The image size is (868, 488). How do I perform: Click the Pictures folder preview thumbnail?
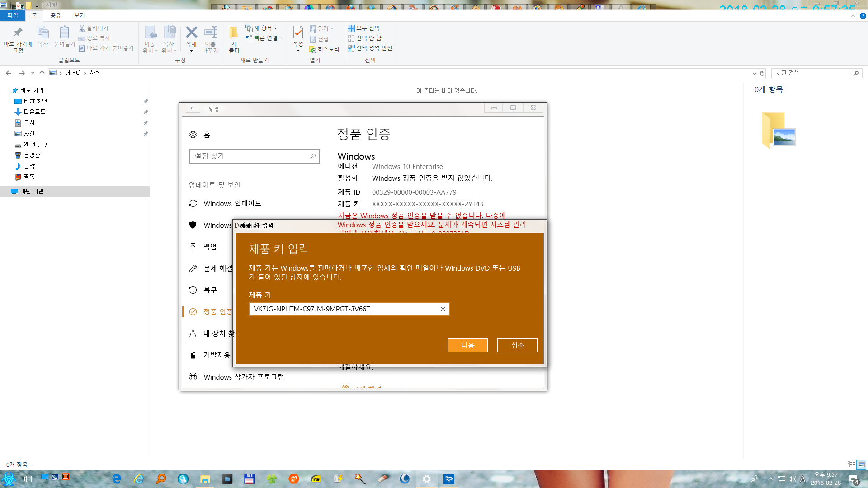coord(778,130)
